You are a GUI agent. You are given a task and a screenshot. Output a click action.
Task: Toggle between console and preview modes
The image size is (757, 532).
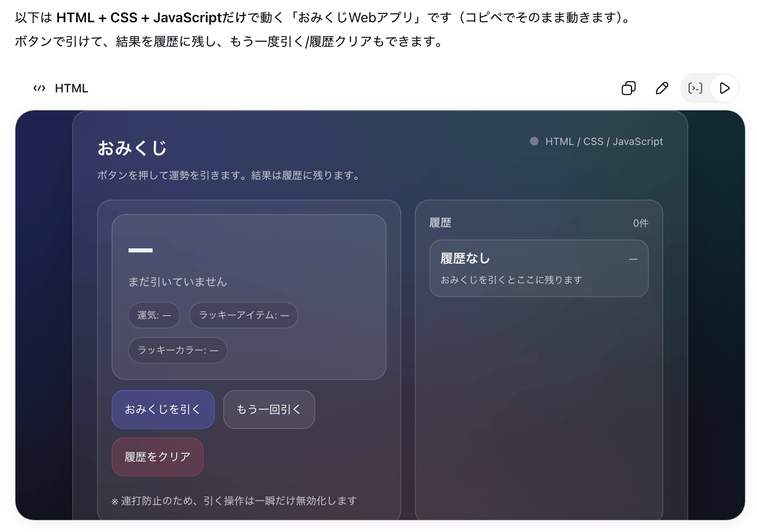(x=709, y=88)
